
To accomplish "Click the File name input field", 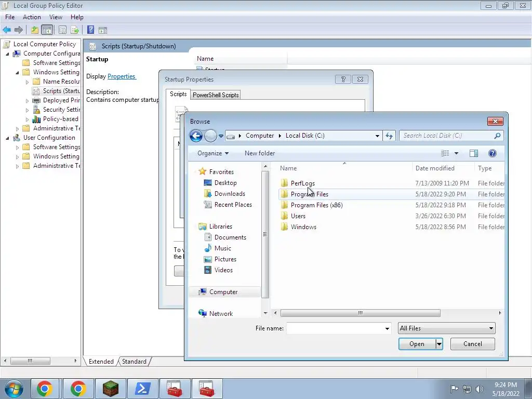I will click(335, 328).
